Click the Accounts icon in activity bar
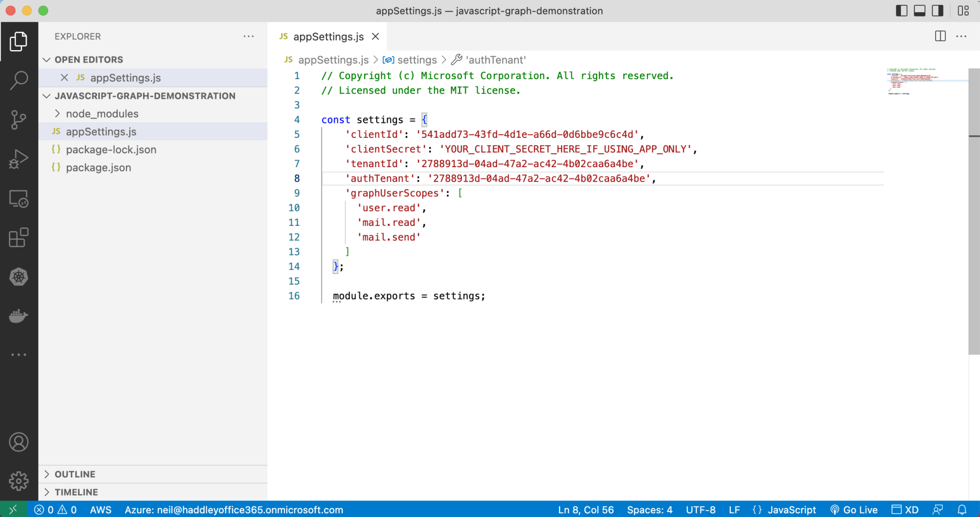Screen dimensions: 980x517 (x=19, y=442)
